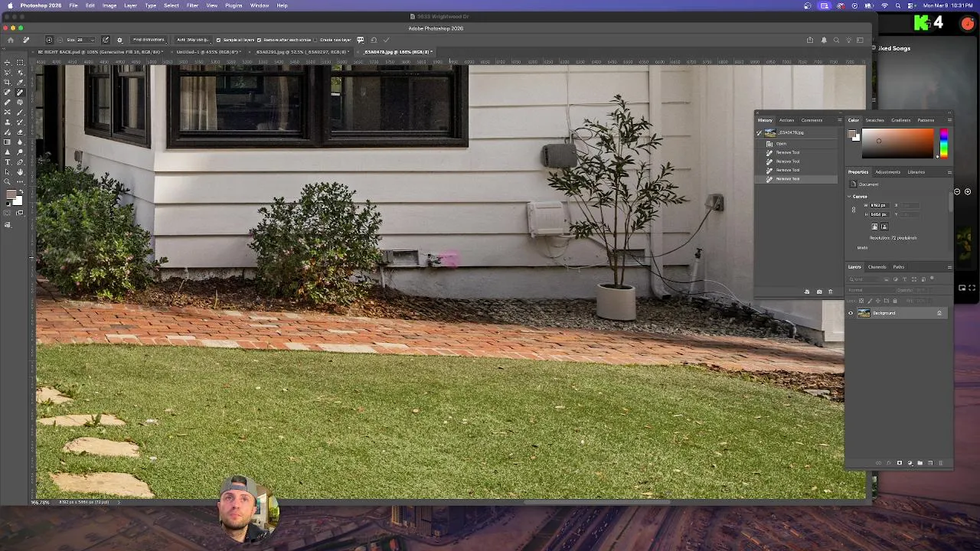Switch to BE RIGHT BACK.psd document tab
Screen dimensions: 980x551
(x=100, y=52)
